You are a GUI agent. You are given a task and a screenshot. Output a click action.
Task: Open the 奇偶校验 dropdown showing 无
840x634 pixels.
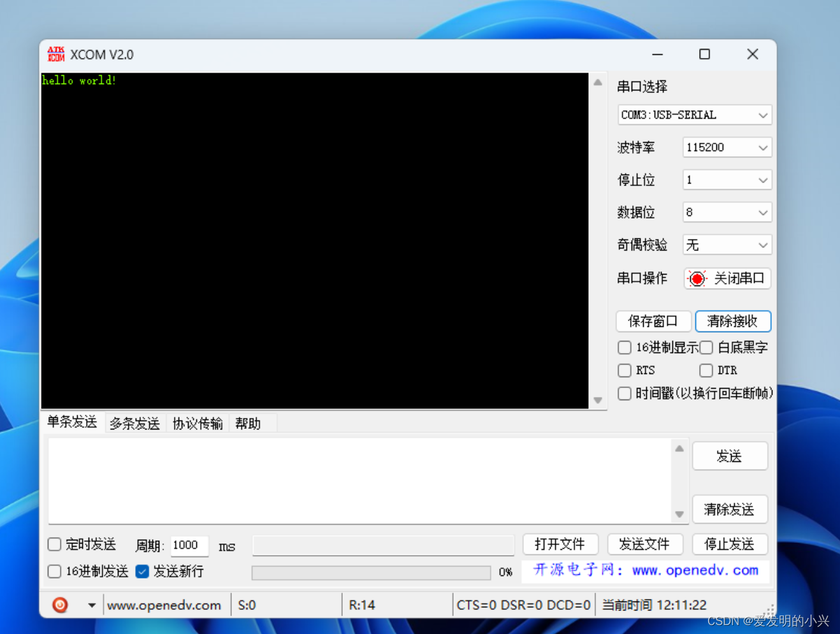click(x=727, y=245)
